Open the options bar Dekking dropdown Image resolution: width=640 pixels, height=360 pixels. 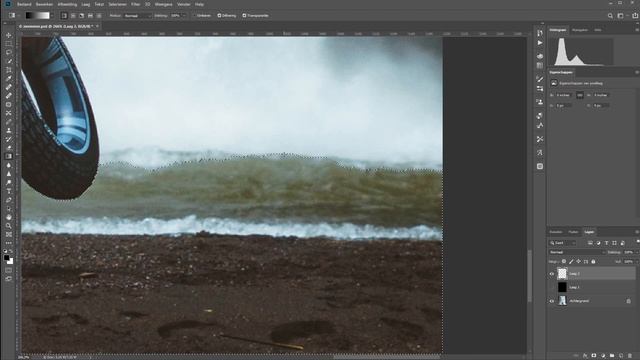click(x=183, y=16)
